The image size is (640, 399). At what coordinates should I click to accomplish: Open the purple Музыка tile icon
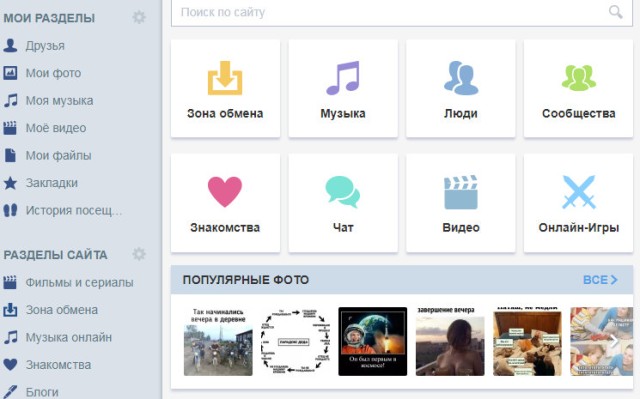pyautogui.click(x=343, y=78)
